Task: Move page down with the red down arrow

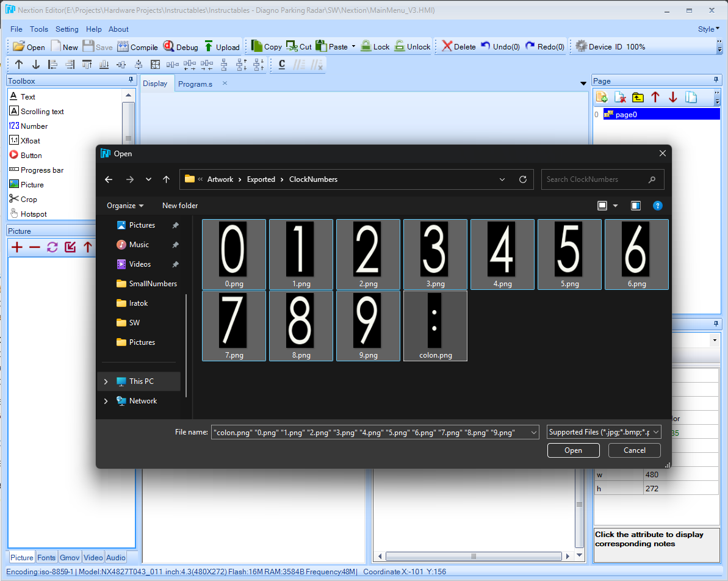Action: (x=672, y=97)
